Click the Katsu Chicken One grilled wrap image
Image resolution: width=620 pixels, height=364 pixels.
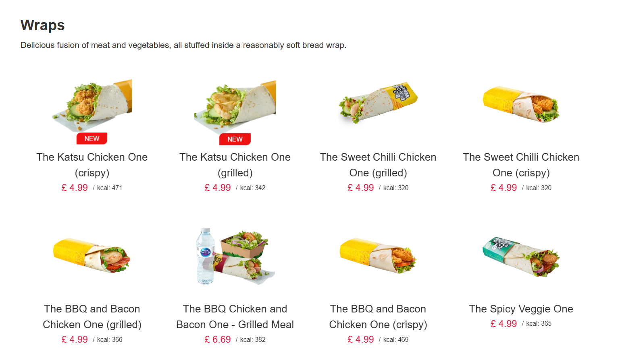[235, 105]
